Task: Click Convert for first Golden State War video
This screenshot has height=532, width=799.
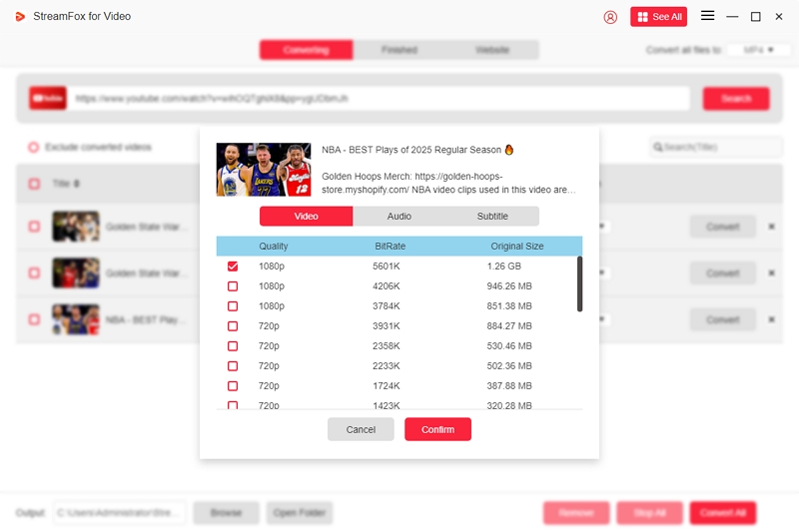Action: (x=722, y=227)
